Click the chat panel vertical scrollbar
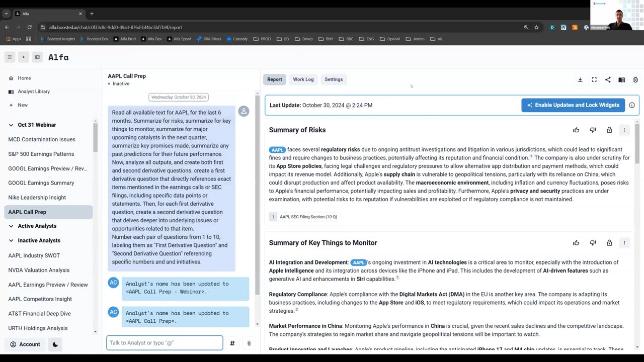The image size is (644, 362). pyautogui.click(x=258, y=194)
